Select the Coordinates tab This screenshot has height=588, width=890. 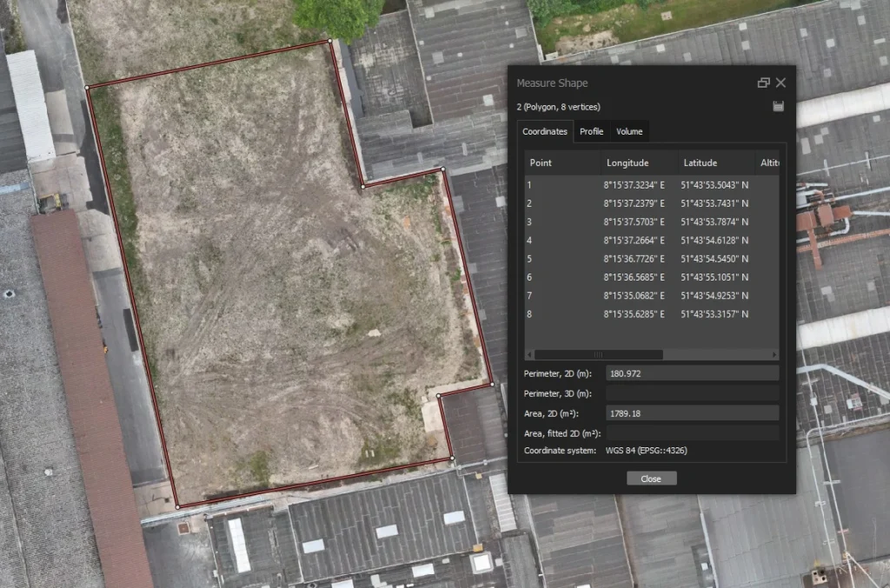[x=544, y=131]
